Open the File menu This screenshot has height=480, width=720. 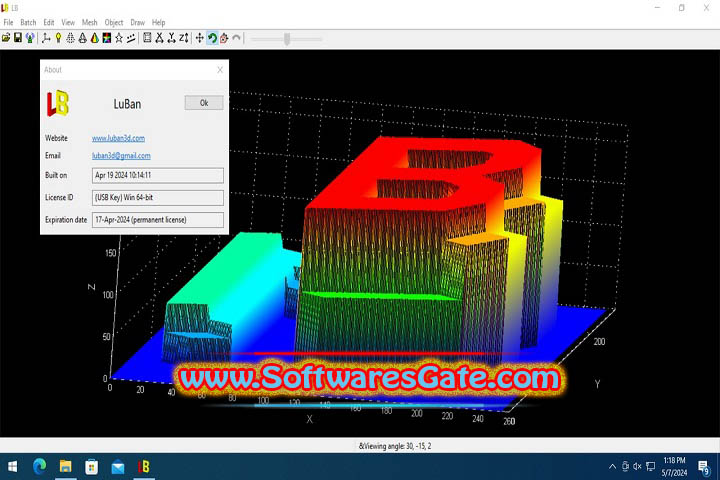point(8,23)
